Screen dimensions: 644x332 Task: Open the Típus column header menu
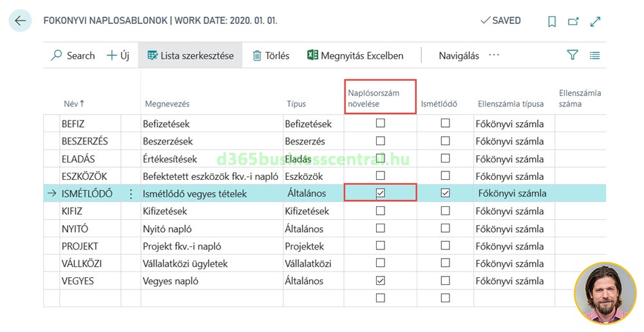tap(296, 104)
